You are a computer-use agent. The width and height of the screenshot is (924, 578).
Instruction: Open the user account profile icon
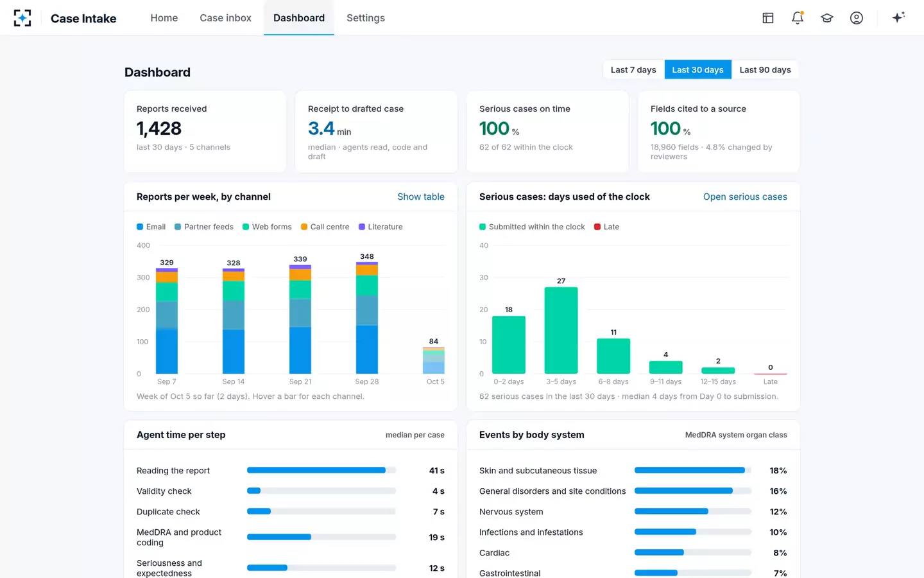pos(857,18)
